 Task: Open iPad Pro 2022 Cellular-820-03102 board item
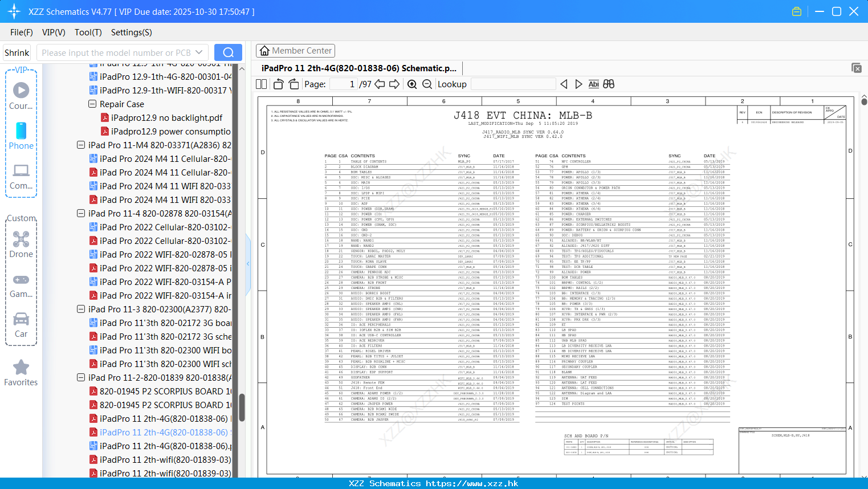(160, 227)
